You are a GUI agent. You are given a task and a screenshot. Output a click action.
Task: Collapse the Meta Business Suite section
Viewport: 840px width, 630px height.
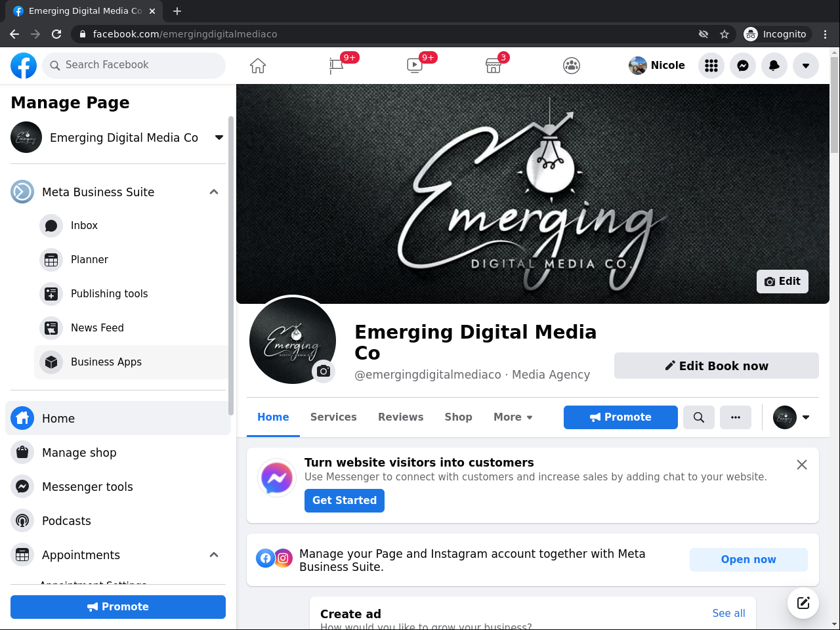point(214,192)
